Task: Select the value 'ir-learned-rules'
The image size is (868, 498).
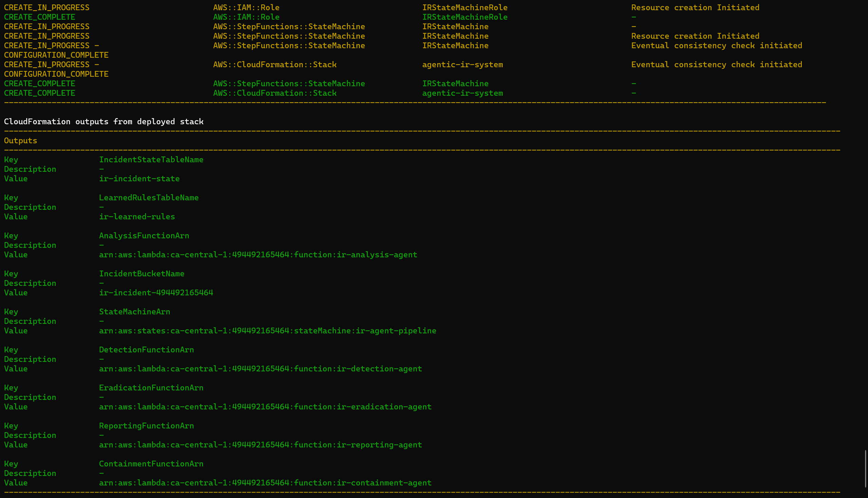Action: coord(137,217)
